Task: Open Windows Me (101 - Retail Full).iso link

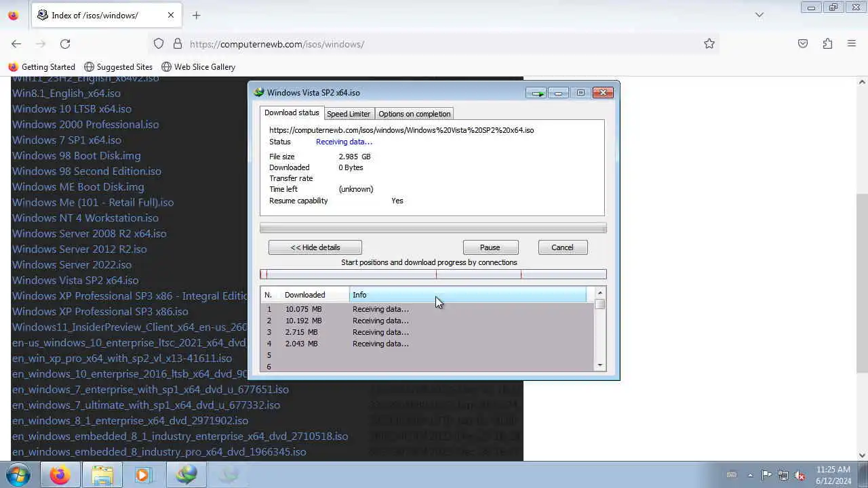Action: tap(93, 203)
